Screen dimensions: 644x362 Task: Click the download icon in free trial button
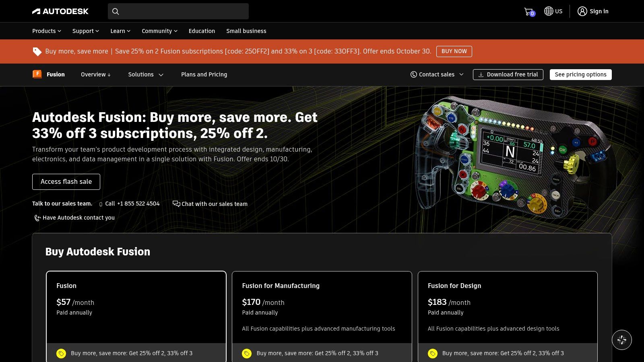click(x=481, y=74)
